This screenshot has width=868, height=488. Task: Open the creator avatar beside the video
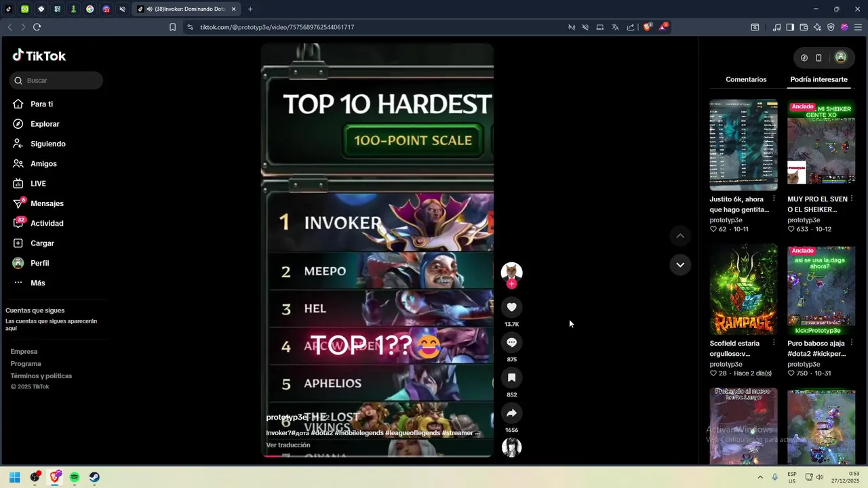tap(511, 272)
